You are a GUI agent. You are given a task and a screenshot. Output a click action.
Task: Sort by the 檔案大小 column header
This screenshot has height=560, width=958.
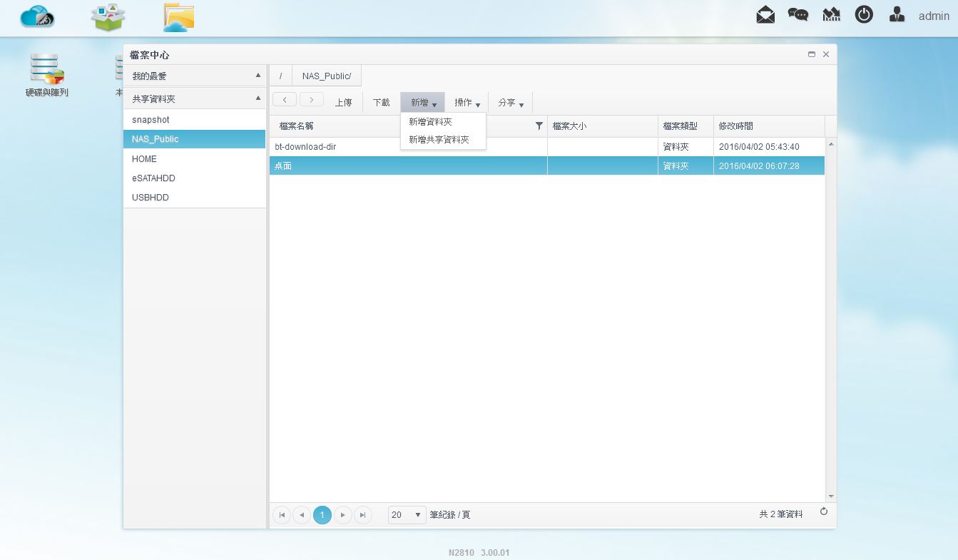pos(603,126)
